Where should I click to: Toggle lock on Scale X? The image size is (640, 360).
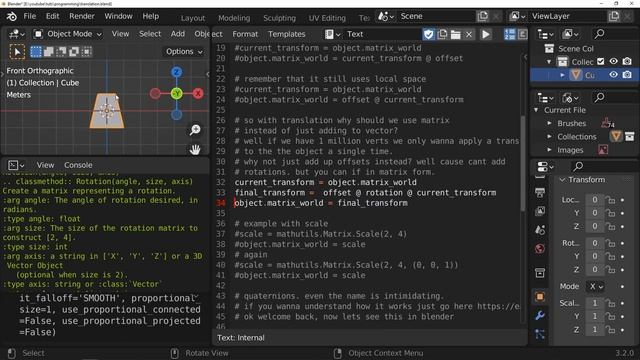tap(611, 303)
